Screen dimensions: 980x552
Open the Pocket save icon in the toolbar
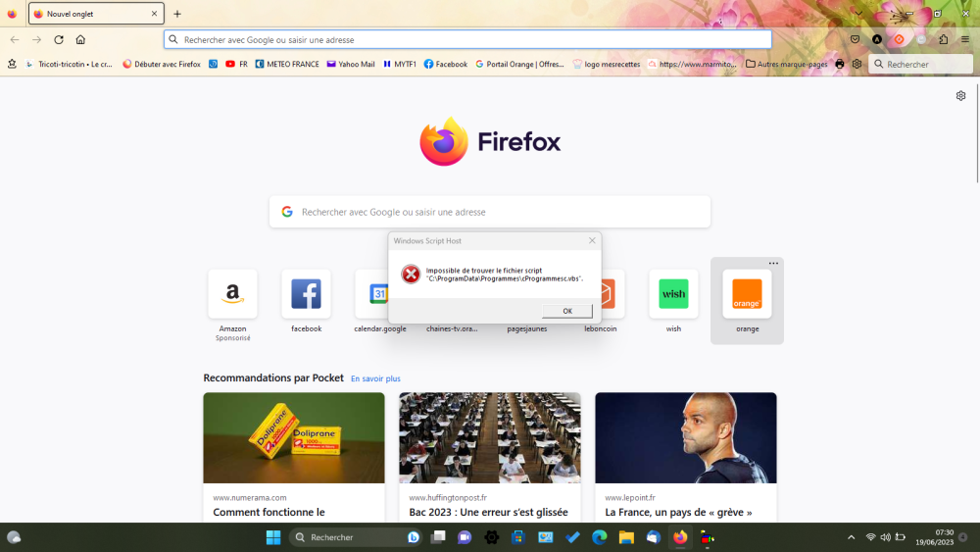pos(855,40)
